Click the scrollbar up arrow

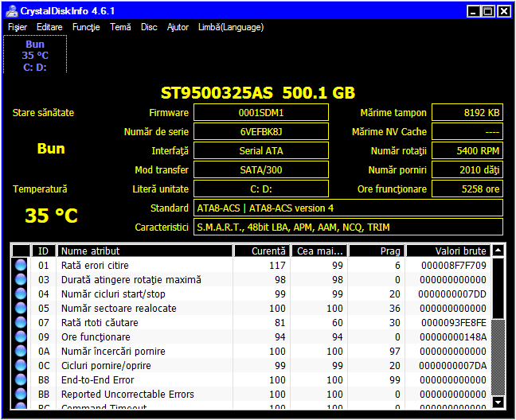coord(498,251)
